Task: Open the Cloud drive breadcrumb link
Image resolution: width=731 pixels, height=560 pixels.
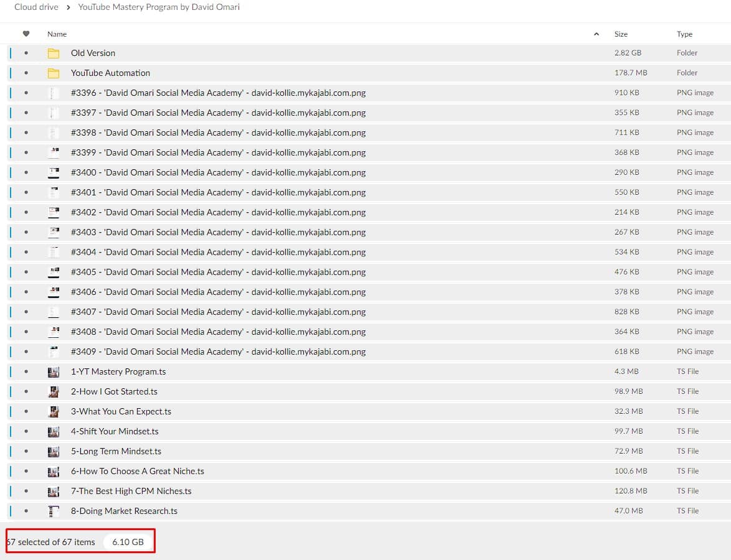Action: (35, 7)
